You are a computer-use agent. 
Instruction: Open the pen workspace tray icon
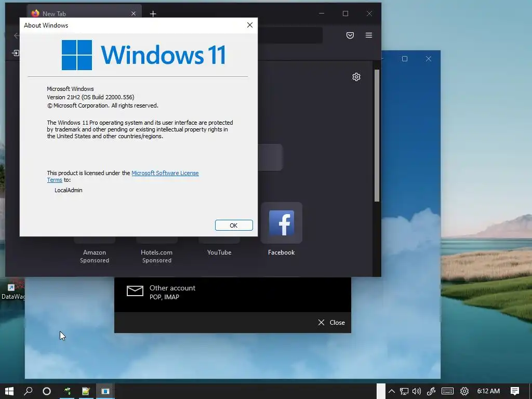[x=431, y=391]
